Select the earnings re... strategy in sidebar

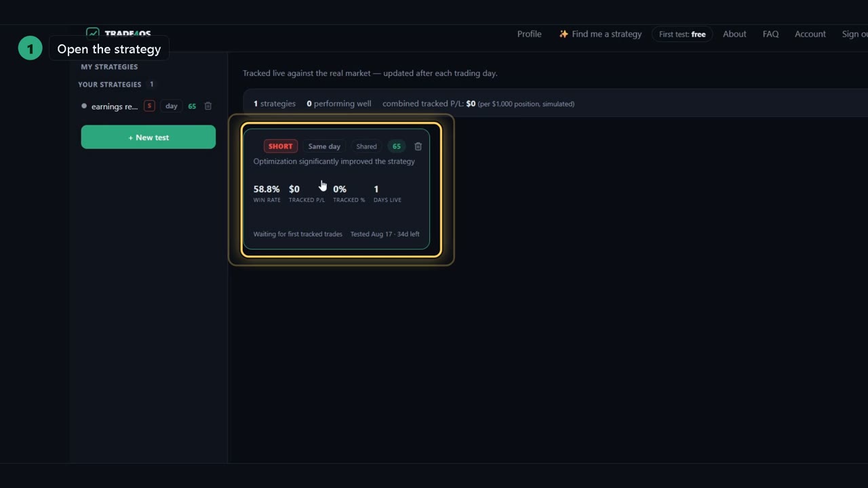pyautogui.click(x=115, y=106)
